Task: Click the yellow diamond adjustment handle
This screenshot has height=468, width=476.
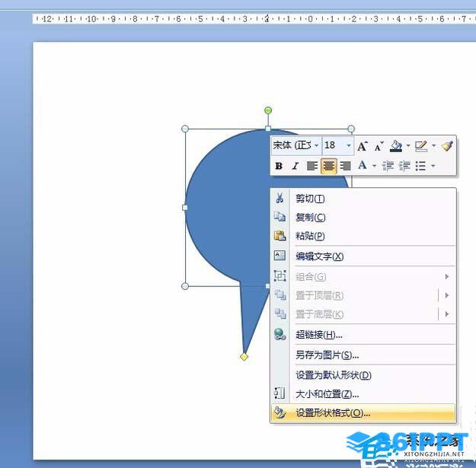Action: (x=244, y=357)
